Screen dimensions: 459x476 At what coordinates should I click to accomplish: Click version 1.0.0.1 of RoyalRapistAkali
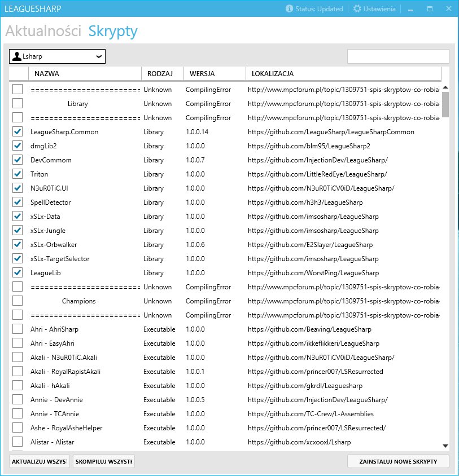click(x=195, y=372)
